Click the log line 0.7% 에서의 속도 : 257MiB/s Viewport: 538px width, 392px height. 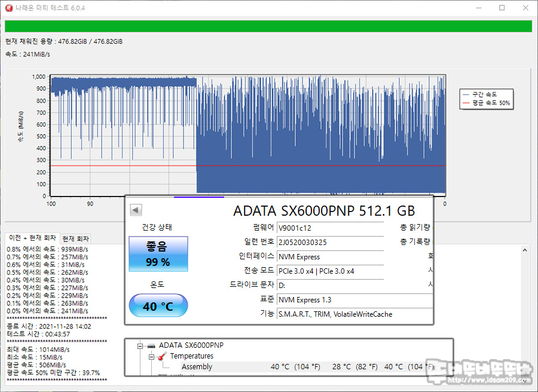click(x=47, y=257)
